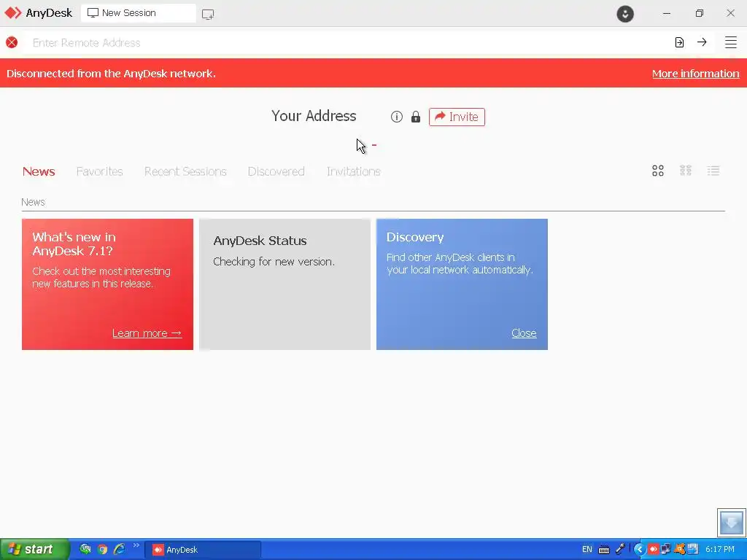This screenshot has width=747, height=560.
Task: Click the Discovery card
Action: (x=462, y=284)
